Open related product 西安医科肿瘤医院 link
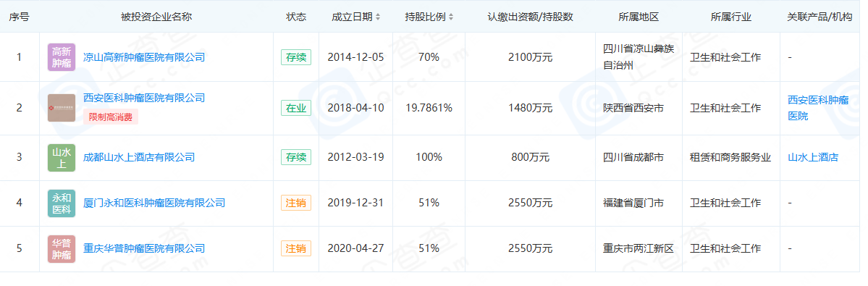The image size is (868, 286). 818,108
